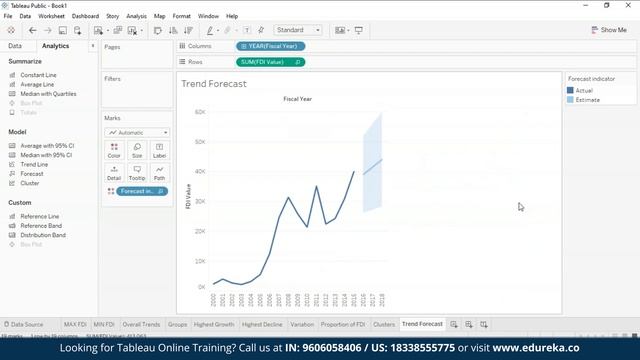Open the Format menu
Screen dimensions: 640x360
pyautogui.click(x=182, y=16)
